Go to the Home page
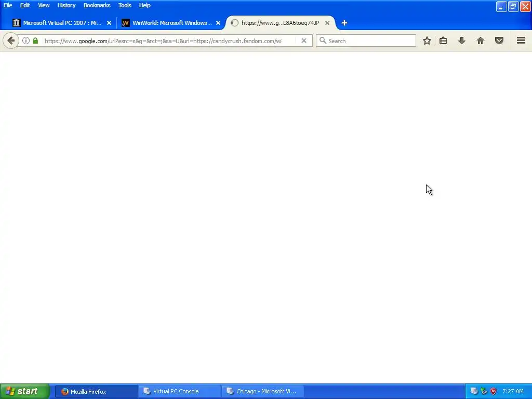Viewport: 532px width, 399px height. tap(481, 41)
